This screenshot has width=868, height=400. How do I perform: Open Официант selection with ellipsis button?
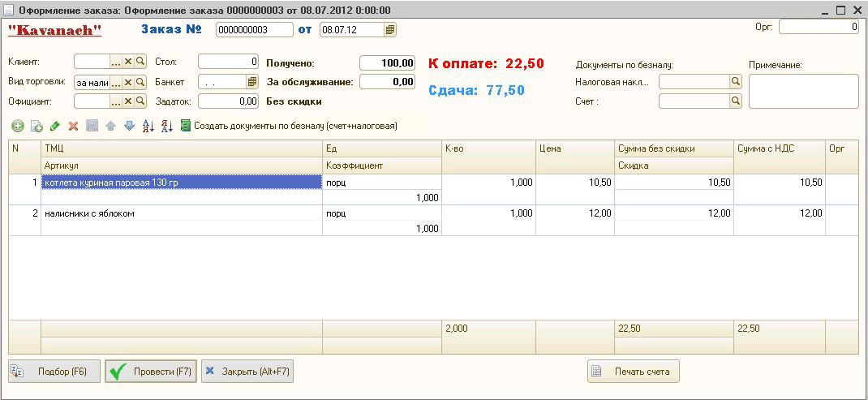pyautogui.click(x=115, y=101)
